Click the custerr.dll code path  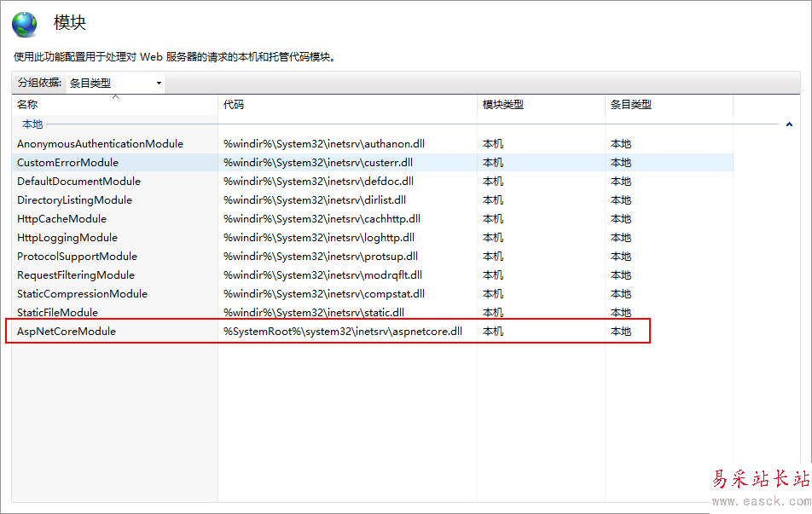pos(318,163)
